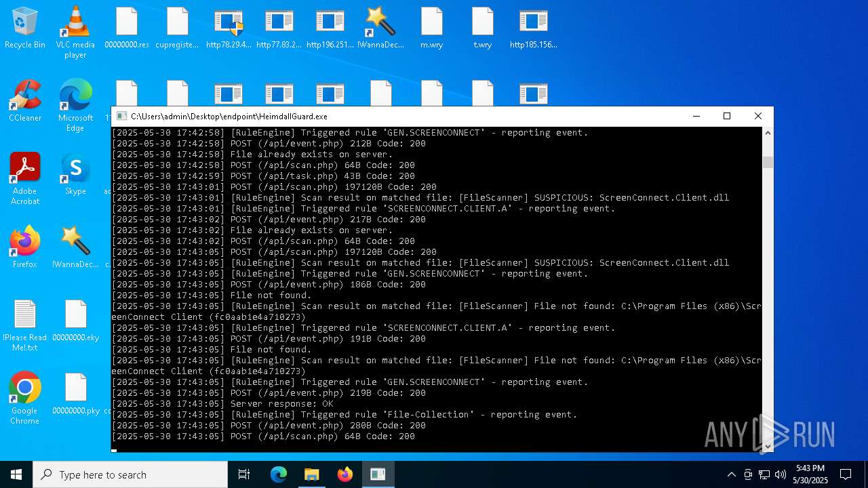Viewport: 868px width, 488px height.
Task: Launch Firefox desktop shortcut
Action: 25,247
